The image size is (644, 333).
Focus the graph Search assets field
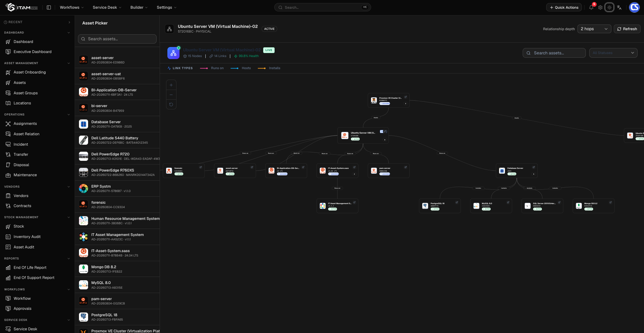[x=554, y=53]
